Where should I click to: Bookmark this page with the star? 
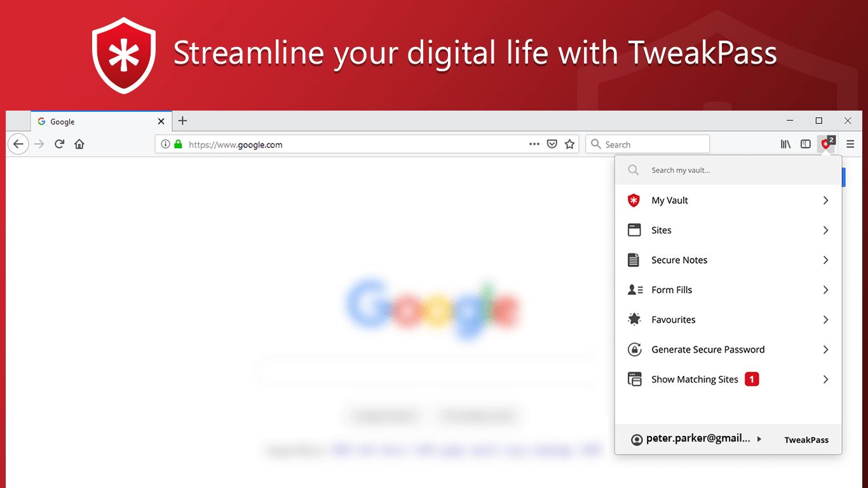coord(570,144)
